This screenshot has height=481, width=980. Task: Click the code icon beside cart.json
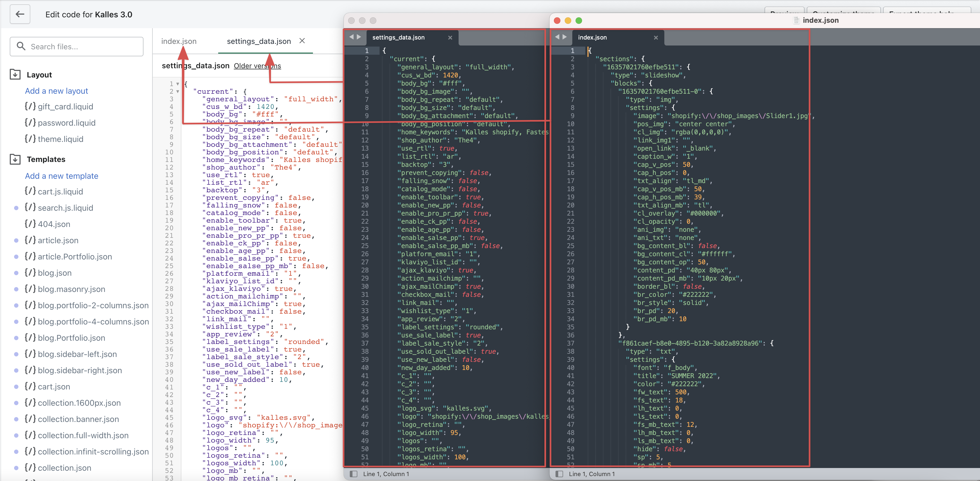pyautogui.click(x=30, y=386)
